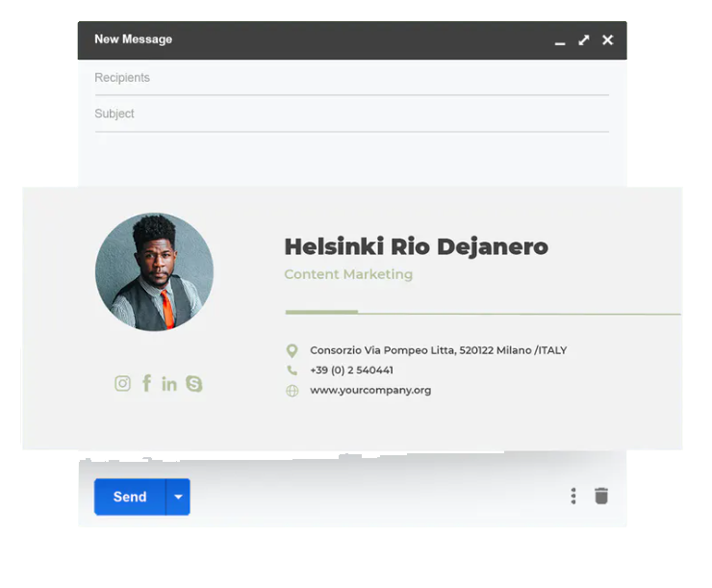712x588 pixels.
Task: Click the Consorzio Via Pompeo Litta address
Action: [x=438, y=350]
